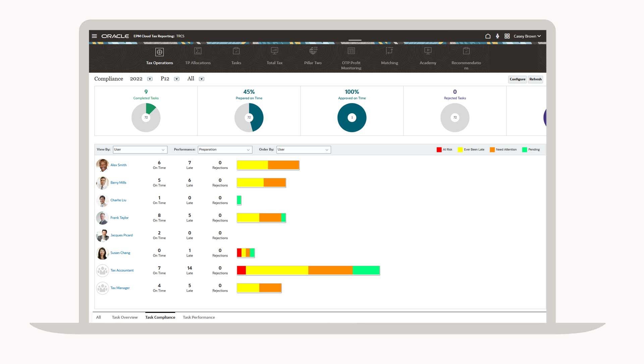Open the Casey Brown user menu

tap(527, 36)
